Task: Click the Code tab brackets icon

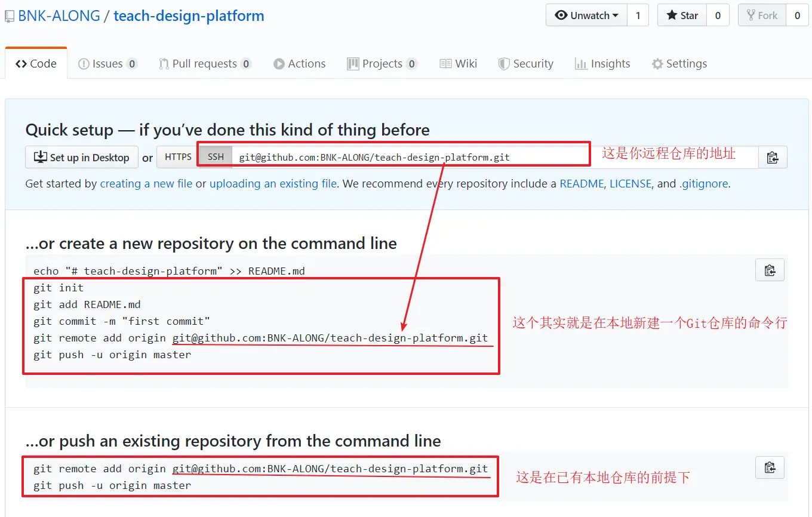Action: [21, 64]
